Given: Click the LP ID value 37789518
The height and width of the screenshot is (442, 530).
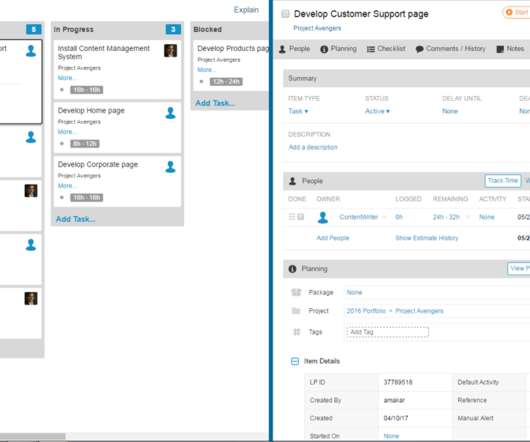Looking at the screenshot, I should [398, 382].
